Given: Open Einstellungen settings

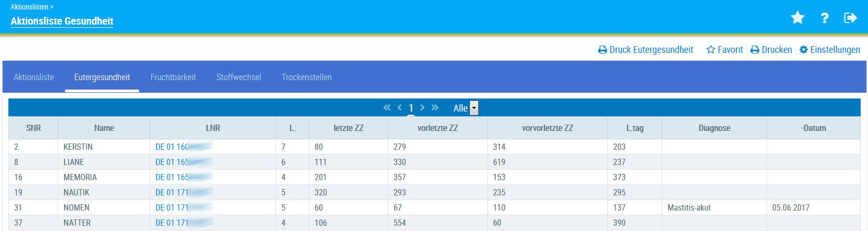Looking at the screenshot, I should 830,50.
